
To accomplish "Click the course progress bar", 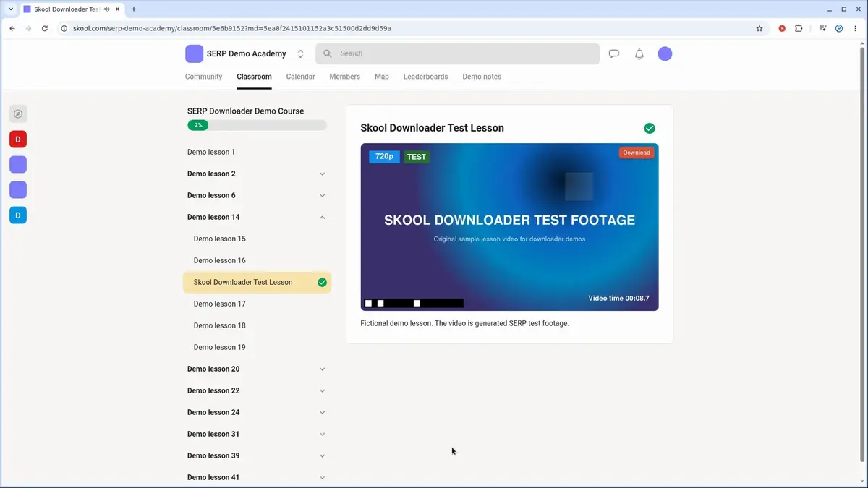I will click(257, 125).
